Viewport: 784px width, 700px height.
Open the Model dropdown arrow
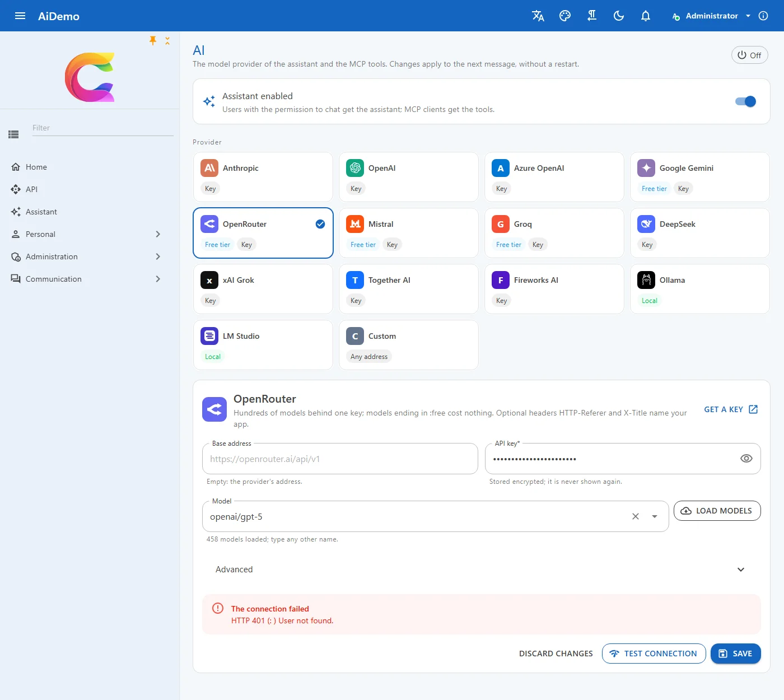click(655, 516)
